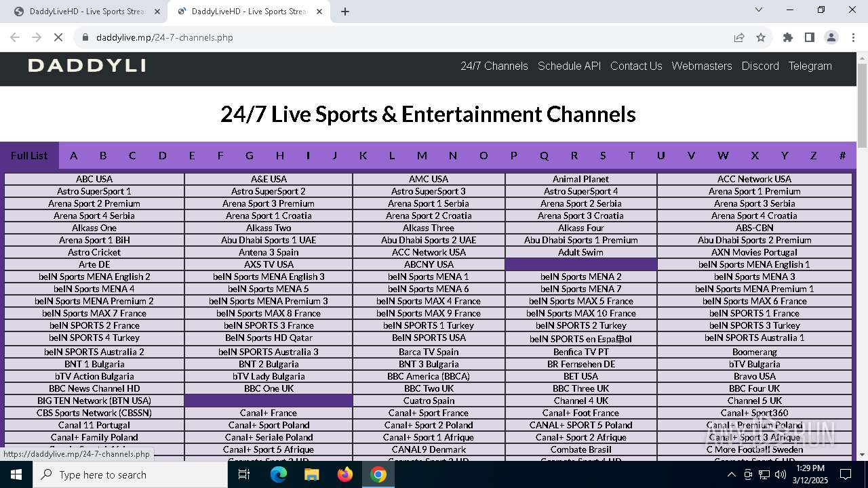Open the network icon in the tray
The image size is (868, 488).
pyautogui.click(x=764, y=474)
